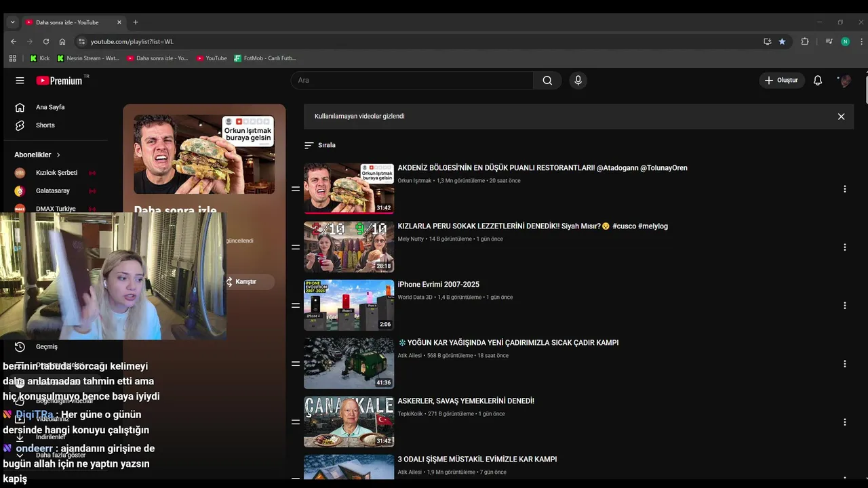Open notifications bell
This screenshot has height=488, width=868.
pyautogui.click(x=818, y=80)
